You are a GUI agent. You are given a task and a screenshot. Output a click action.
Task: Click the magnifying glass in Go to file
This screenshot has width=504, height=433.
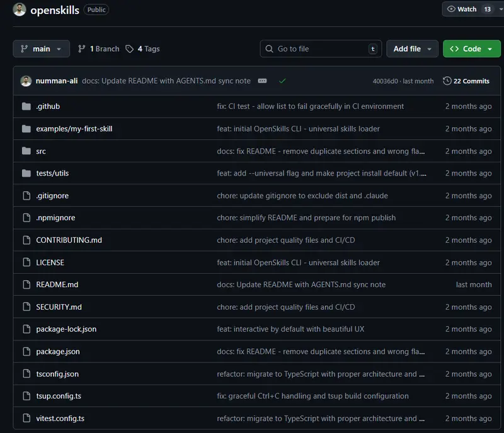pyautogui.click(x=269, y=48)
